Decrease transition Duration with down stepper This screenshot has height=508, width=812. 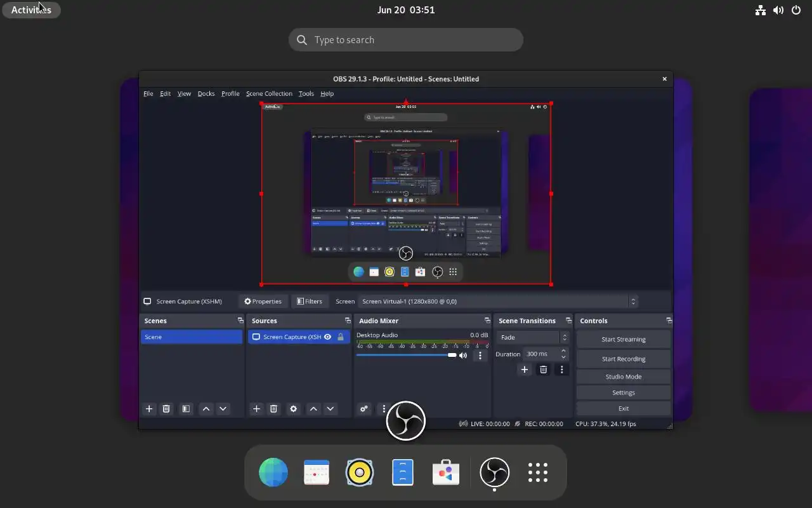(x=563, y=358)
